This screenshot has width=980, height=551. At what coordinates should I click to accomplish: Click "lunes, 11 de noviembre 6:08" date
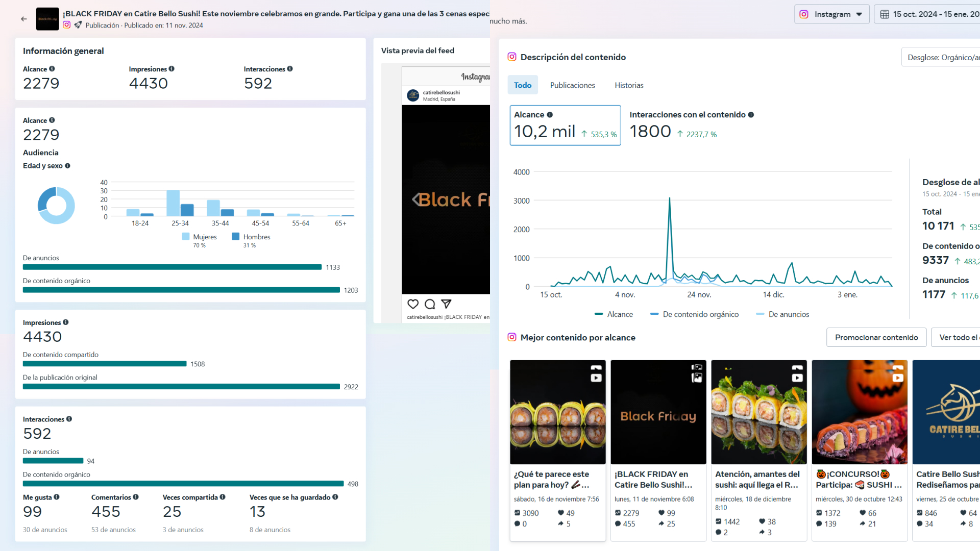coord(654,499)
